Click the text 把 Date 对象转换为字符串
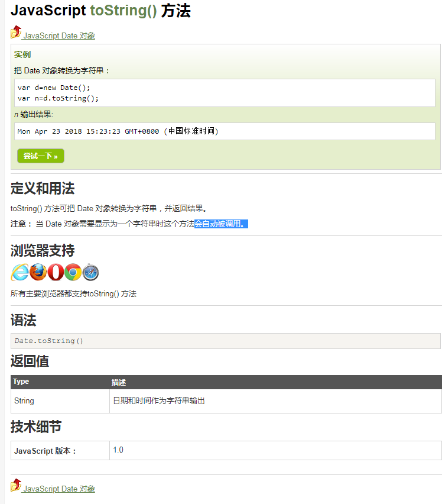The image size is (442, 504). tap(59, 70)
